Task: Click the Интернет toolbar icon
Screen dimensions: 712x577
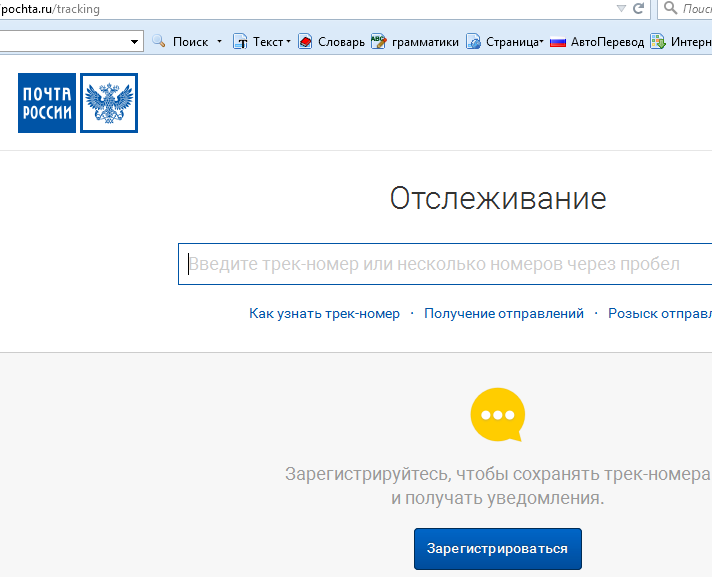Action: [657, 42]
